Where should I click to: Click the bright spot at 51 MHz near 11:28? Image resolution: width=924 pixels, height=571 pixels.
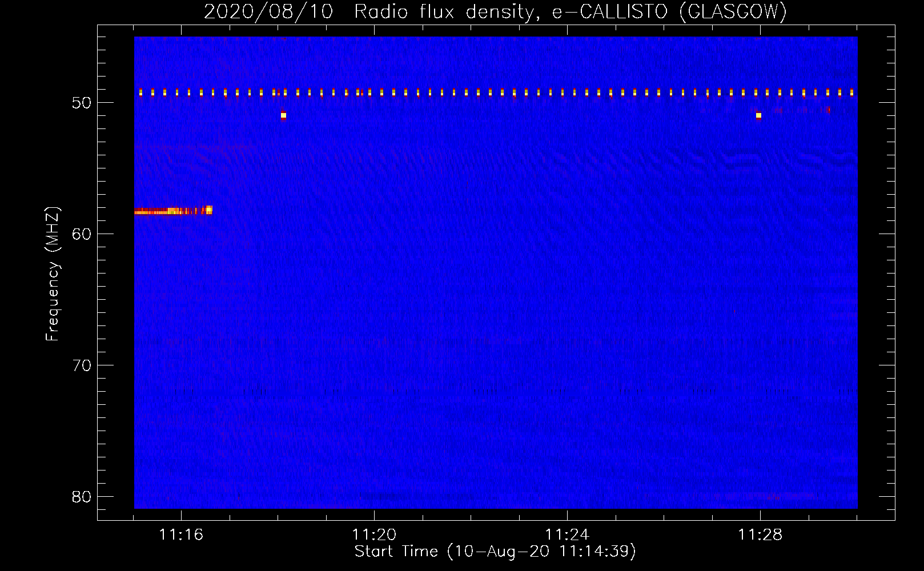coord(758,115)
